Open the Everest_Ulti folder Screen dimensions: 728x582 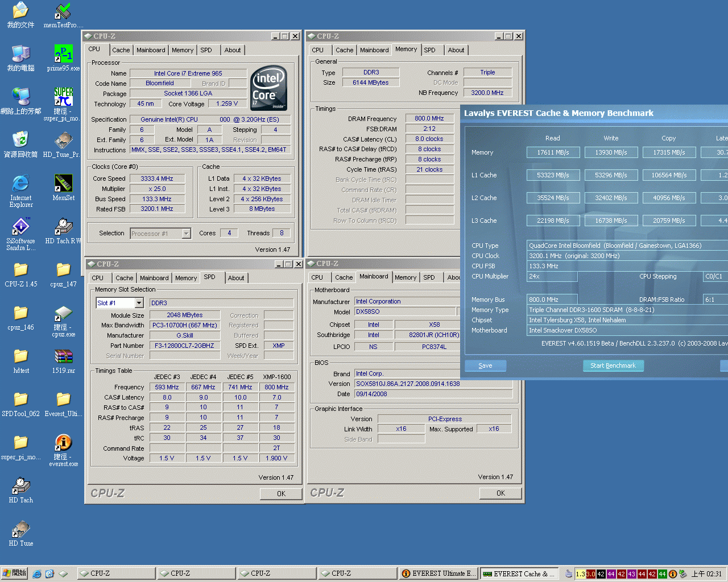[63, 404]
